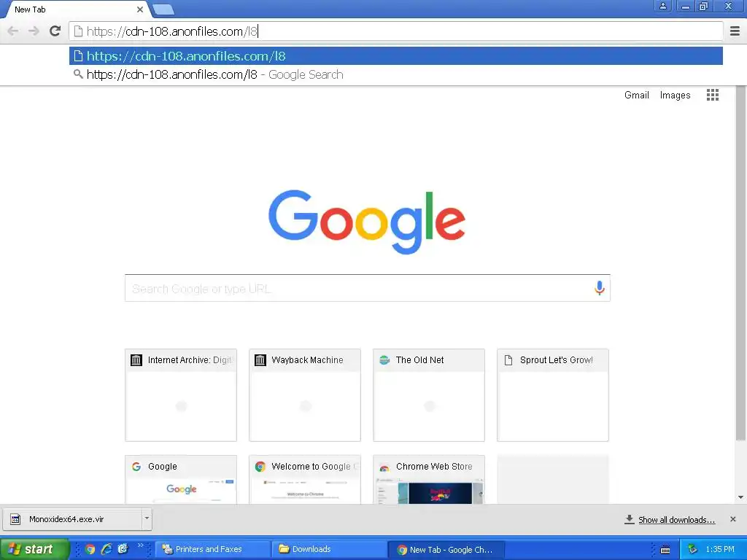Click the browser Forward arrow
The width and height of the screenshot is (747, 560).
pyautogui.click(x=34, y=31)
